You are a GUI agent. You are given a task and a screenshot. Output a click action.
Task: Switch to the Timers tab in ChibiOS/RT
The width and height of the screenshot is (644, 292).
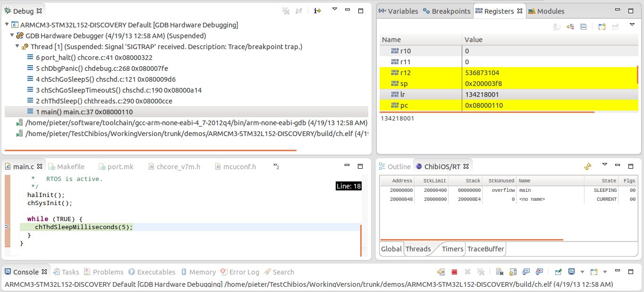pyautogui.click(x=452, y=249)
